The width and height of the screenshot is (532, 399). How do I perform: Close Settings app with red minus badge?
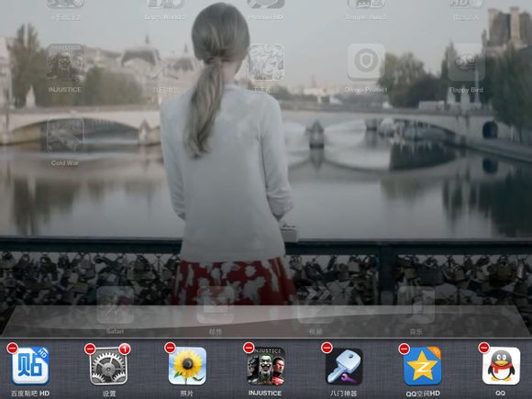click(x=90, y=349)
